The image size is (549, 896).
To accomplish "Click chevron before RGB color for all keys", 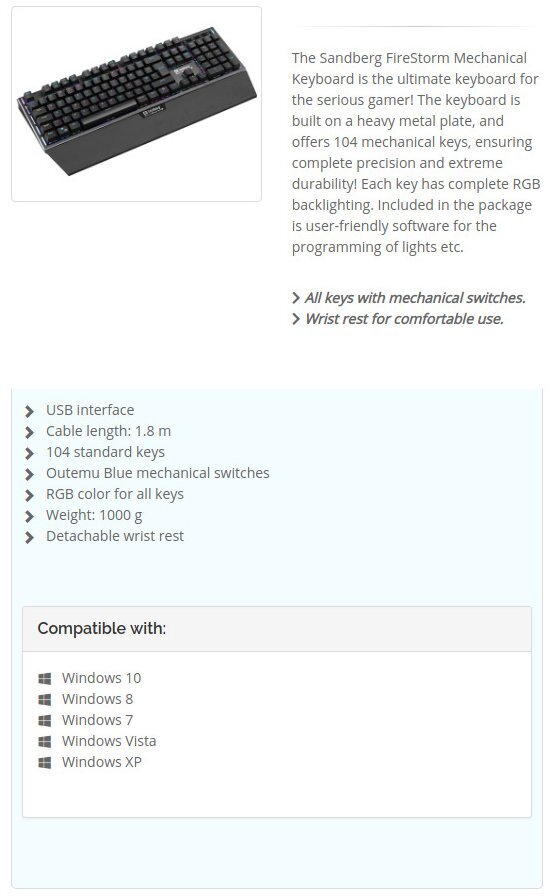I will (30, 495).
